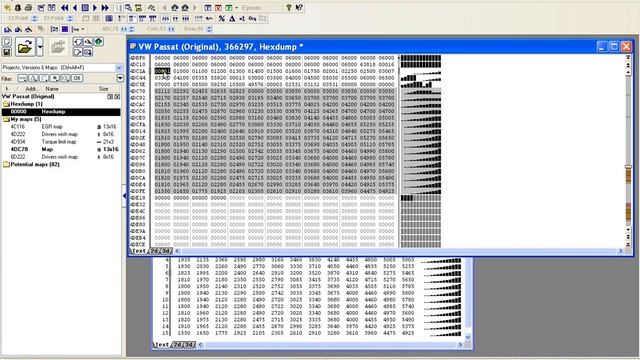Step forward with the single right arrow
640x360 pixels.
pos(95,8)
